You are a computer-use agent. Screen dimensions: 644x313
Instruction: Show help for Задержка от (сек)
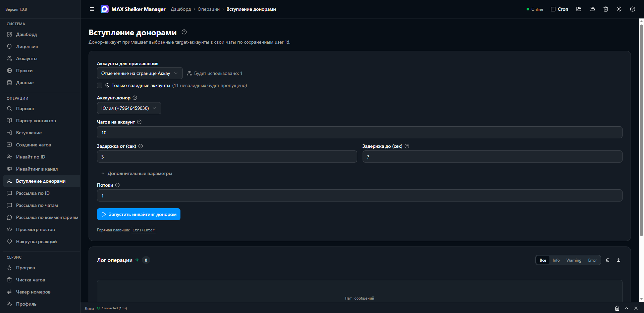(141, 146)
